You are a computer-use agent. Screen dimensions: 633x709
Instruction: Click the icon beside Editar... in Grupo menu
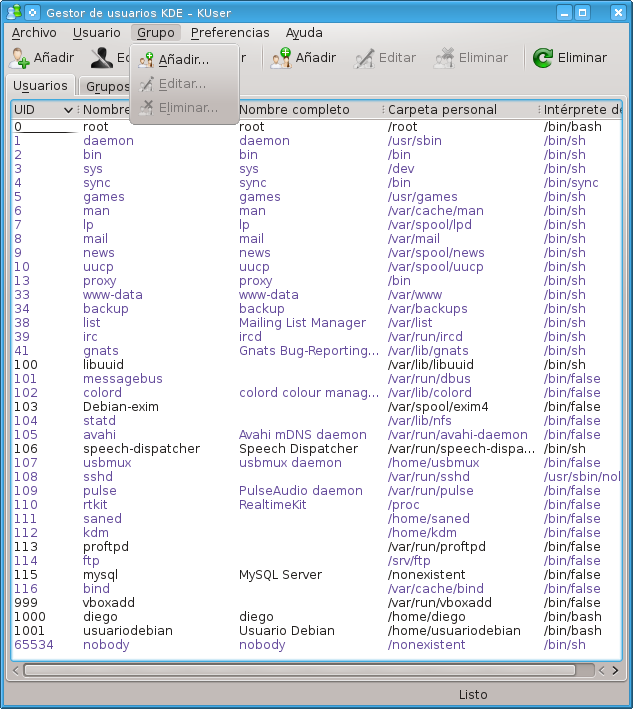coord(146,84)
